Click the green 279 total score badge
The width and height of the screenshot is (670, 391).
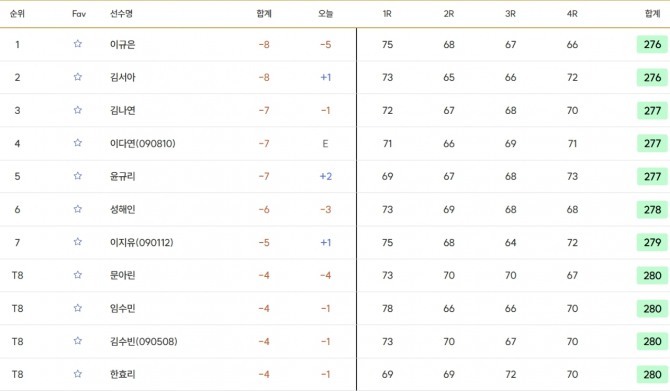click(652, 242)
